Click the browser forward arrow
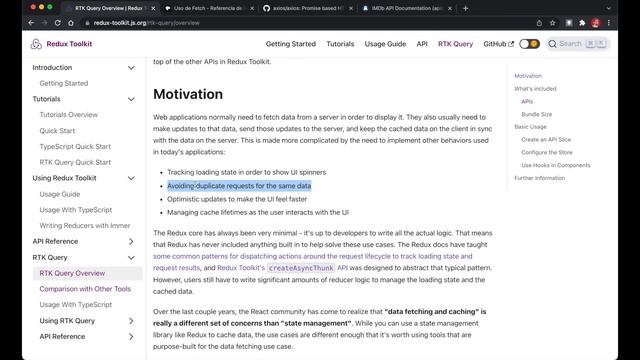The width and height of the screenshot is (640, 360). [44, 23]
